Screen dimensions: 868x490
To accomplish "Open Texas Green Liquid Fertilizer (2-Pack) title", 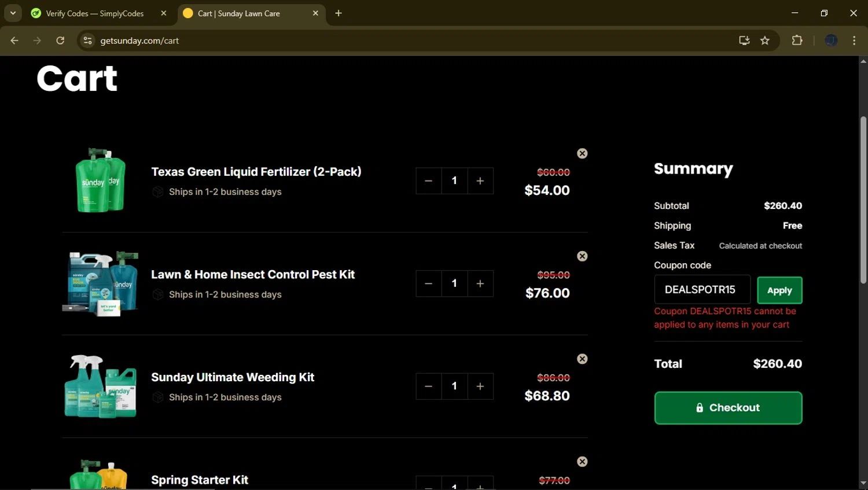I will (256, 172).
